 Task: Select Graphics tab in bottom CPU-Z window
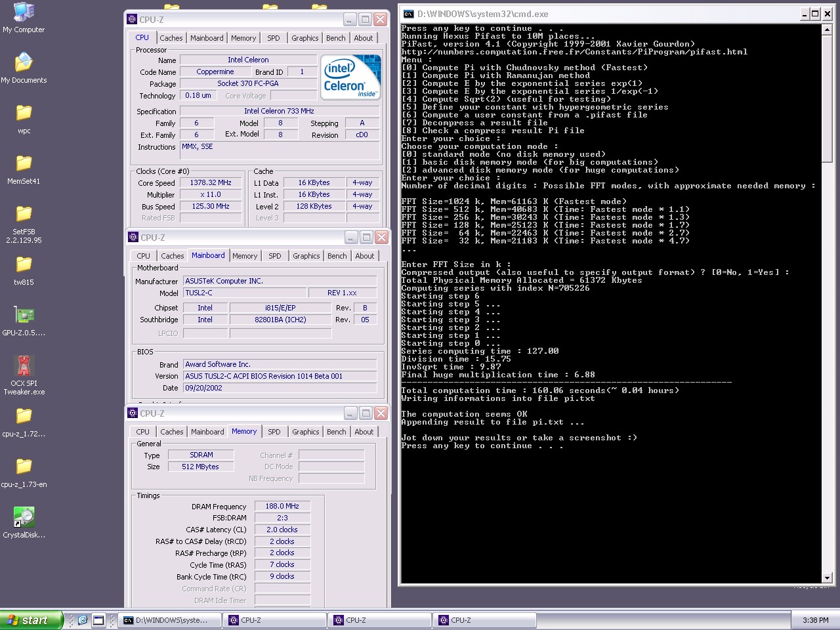(x=306, y=432)
